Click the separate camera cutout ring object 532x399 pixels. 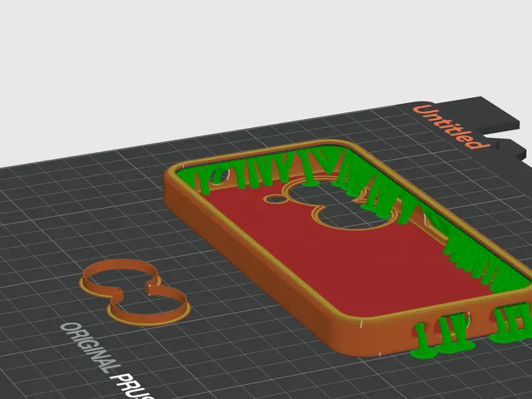[134, 293]
